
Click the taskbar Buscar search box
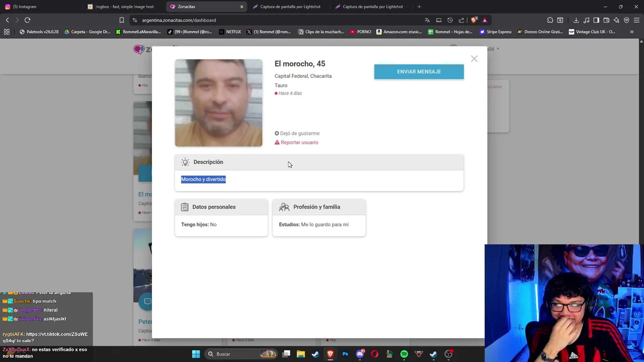click(x=242, y=354)
